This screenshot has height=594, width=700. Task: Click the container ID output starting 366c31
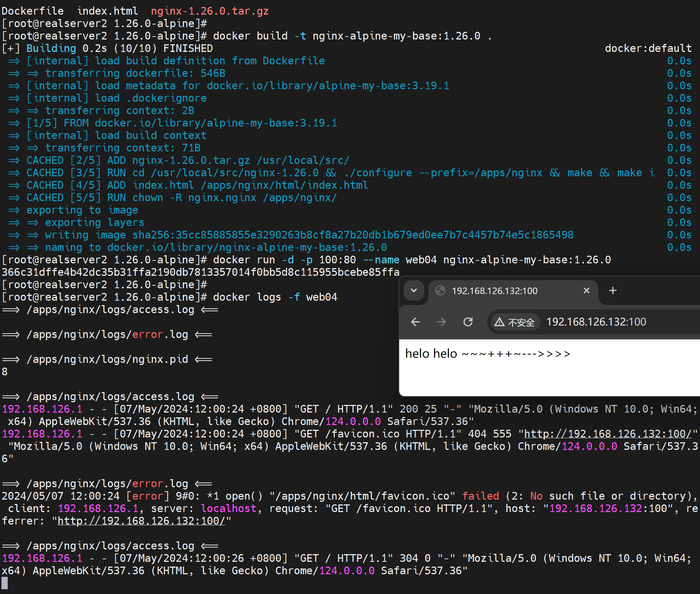[x=200, y=272]
